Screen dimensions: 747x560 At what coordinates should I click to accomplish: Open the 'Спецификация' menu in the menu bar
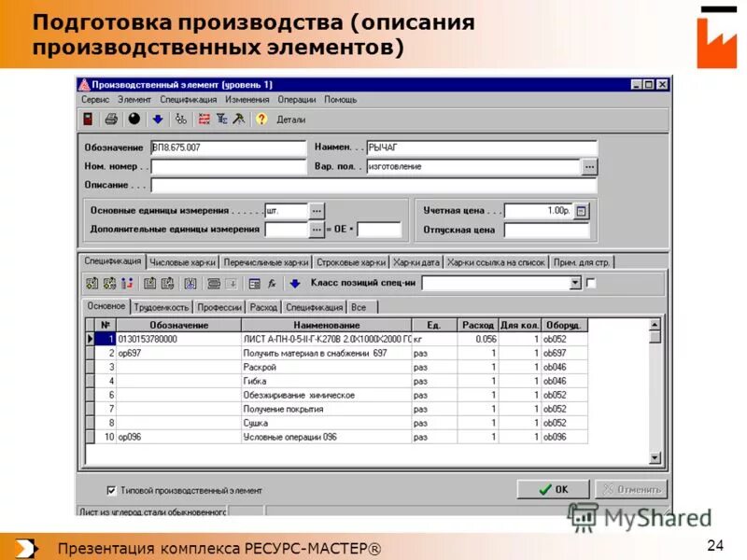coord(190,98)
